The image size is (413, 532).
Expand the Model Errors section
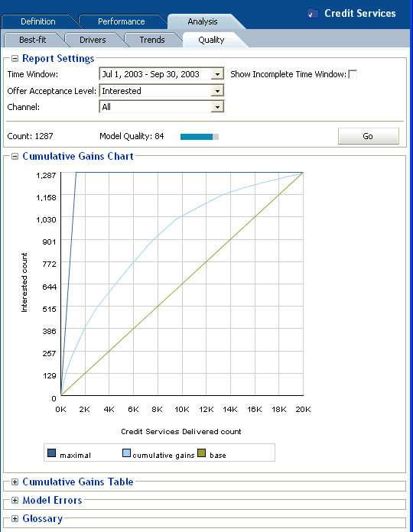pyautogui.click(x=15, y=500)
